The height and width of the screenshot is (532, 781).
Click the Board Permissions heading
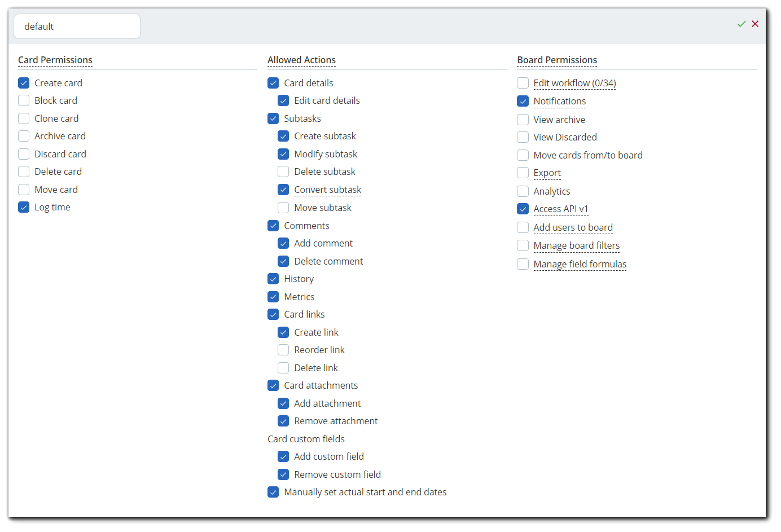click(557, 60)
